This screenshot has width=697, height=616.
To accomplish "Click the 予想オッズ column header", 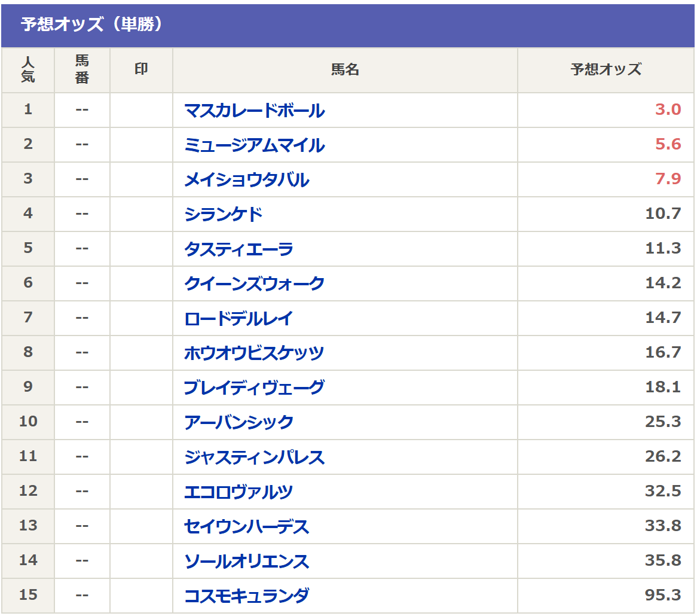I will (606, 70).
